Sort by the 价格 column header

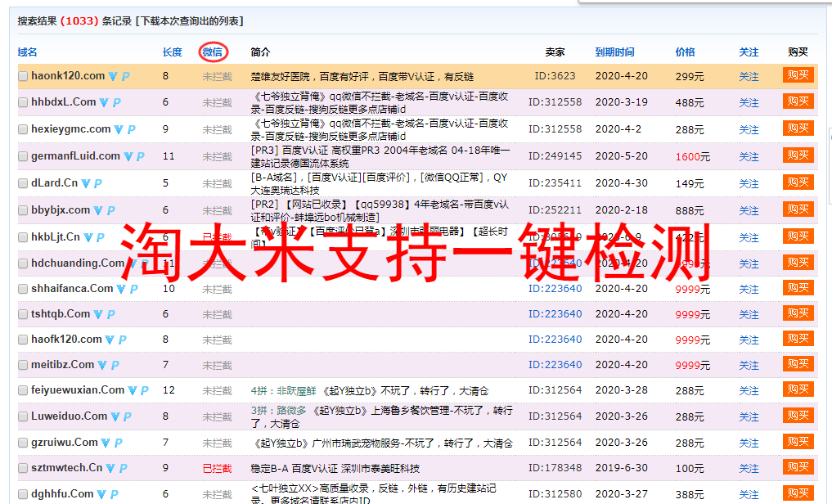(685, 52)
